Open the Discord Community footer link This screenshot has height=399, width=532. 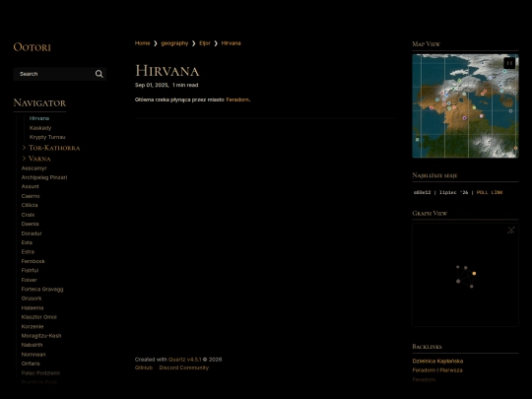coord(184,367)
